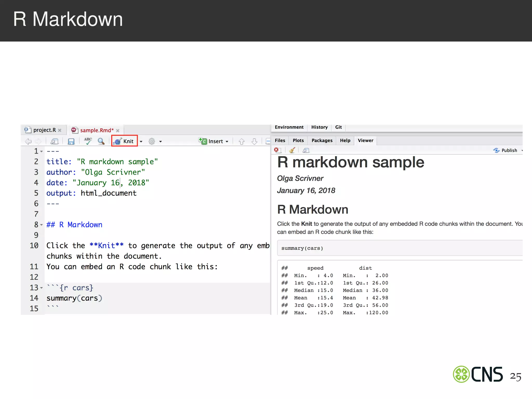Click the viewer show in new window icon
Screen dimensions: 532x399
coord(306,150)
